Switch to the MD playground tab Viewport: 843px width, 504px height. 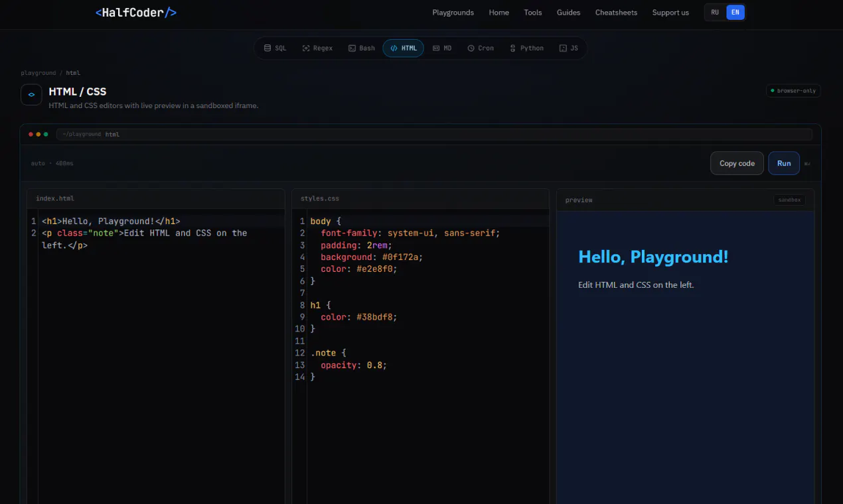pyautogui.click(x=442, y=48)
